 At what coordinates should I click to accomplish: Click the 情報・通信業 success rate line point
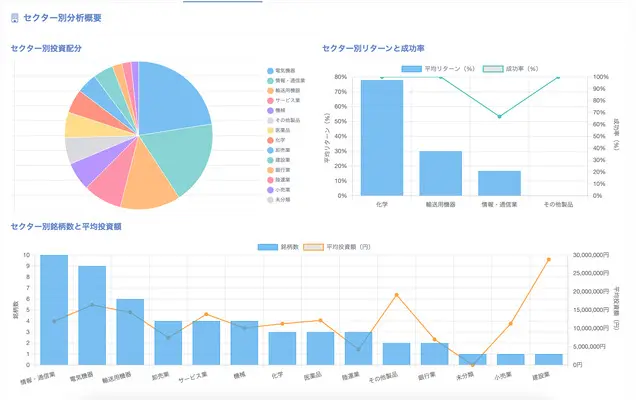point(499,116)
